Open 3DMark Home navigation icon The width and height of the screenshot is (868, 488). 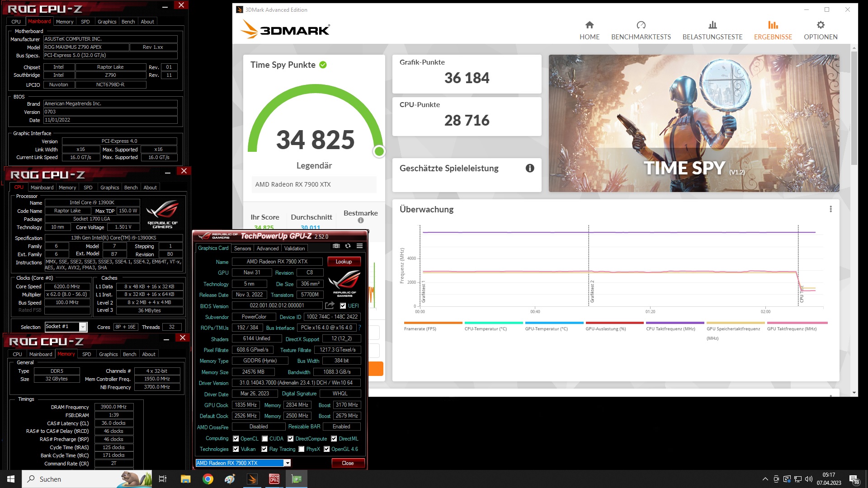(589, 25)
